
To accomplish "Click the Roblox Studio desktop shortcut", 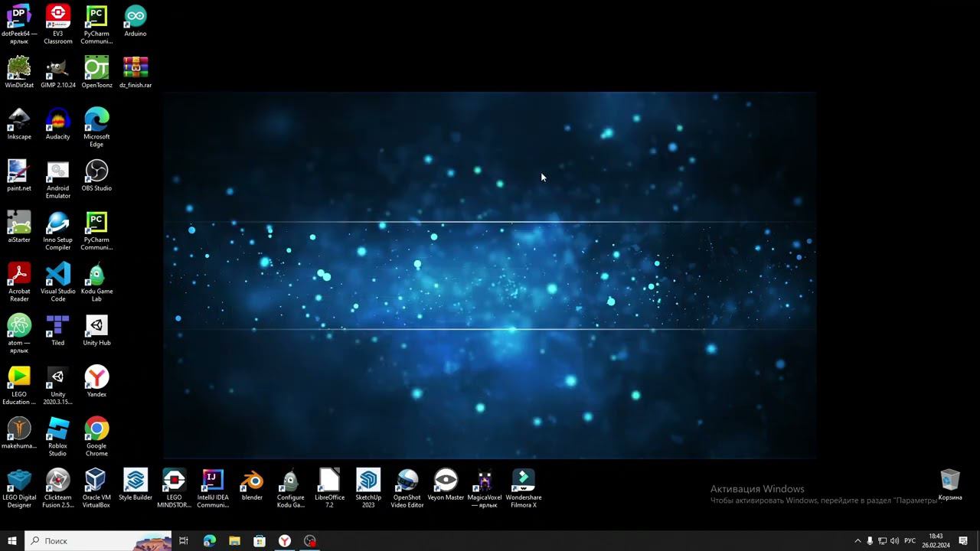I will (58, 435).
